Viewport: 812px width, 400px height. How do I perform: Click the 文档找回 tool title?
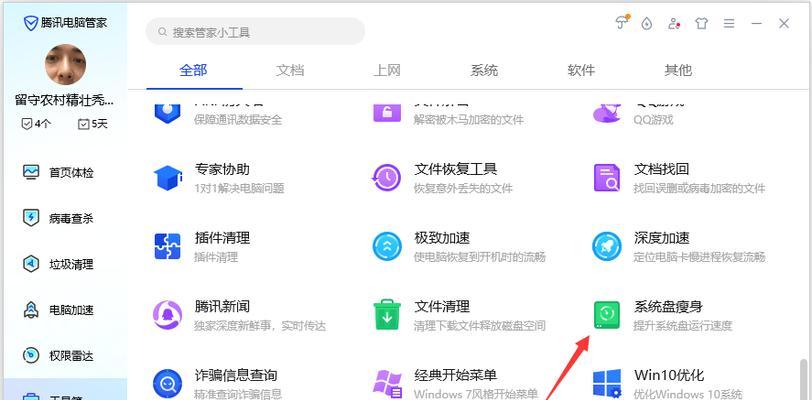pos(661,169)
